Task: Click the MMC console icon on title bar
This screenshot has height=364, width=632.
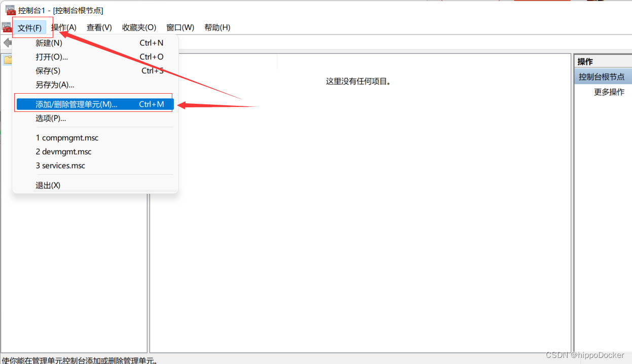Action: pyautogui.click(x=10, y=10)
